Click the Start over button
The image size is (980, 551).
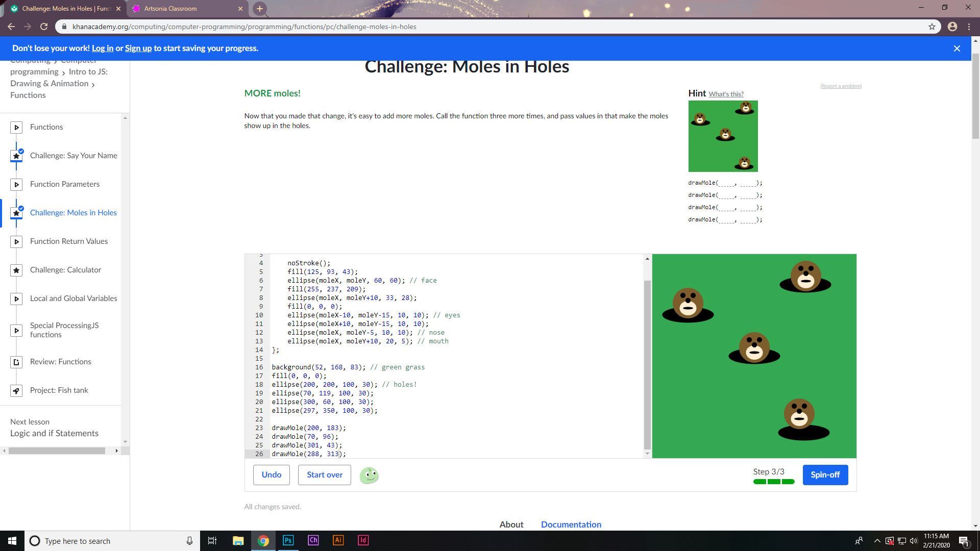coord(324,475)
